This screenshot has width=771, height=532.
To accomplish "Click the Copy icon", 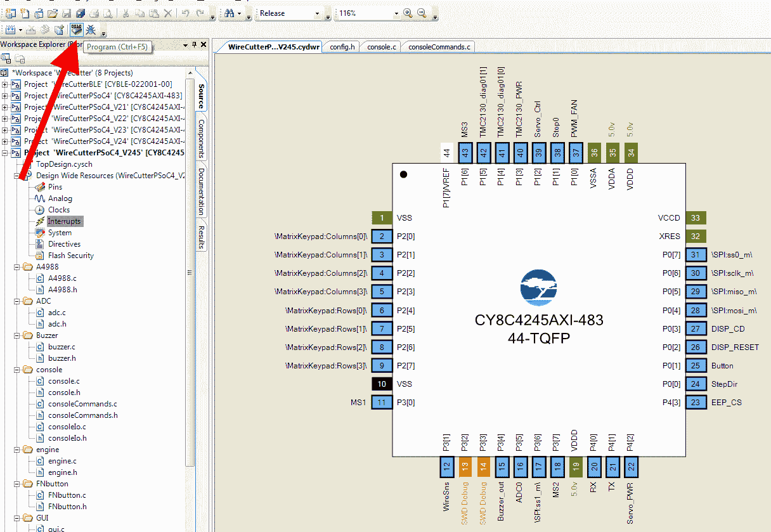I will (x=139, y=13).
